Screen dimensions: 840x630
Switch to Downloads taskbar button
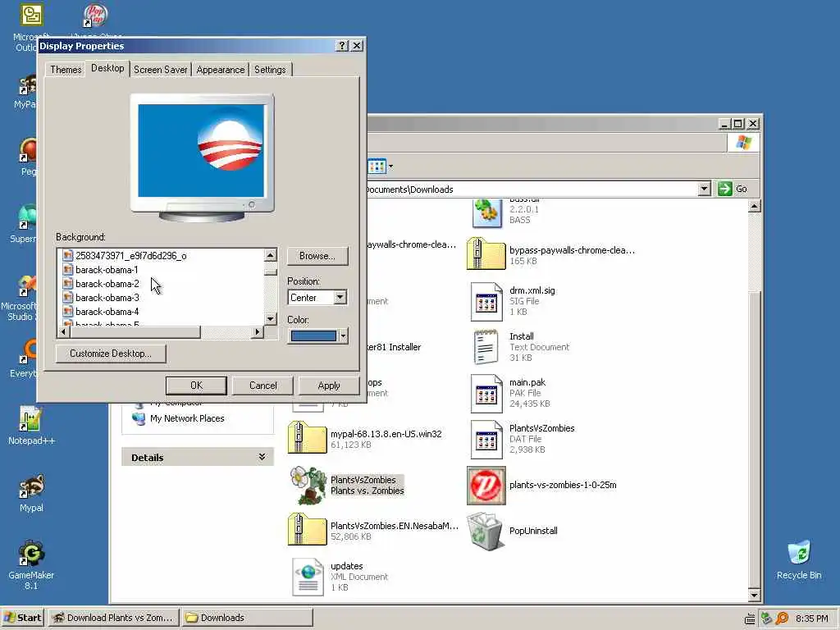click(x=246, y=618)
